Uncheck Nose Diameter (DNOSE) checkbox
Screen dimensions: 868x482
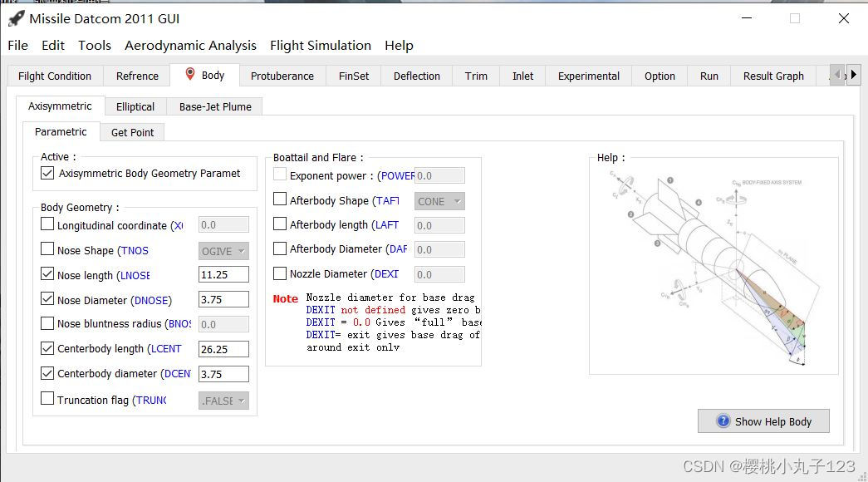(47, 298)
